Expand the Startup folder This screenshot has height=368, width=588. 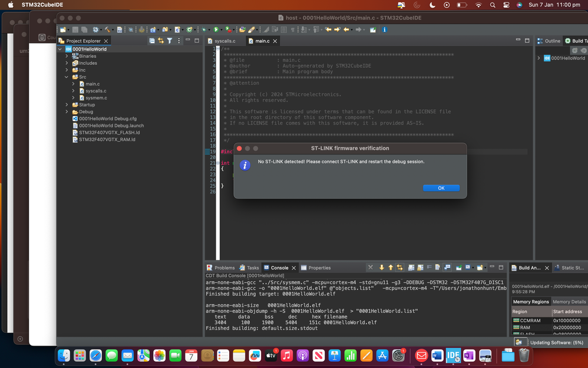point(67,105)
